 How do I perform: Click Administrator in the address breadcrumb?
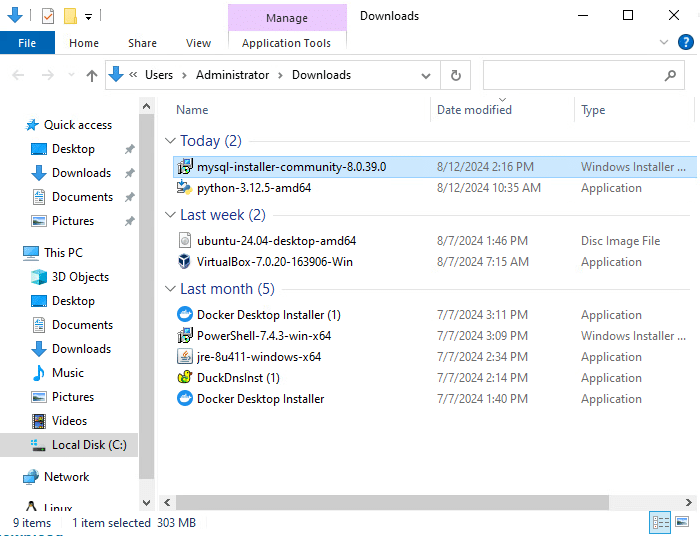[233, 75]
